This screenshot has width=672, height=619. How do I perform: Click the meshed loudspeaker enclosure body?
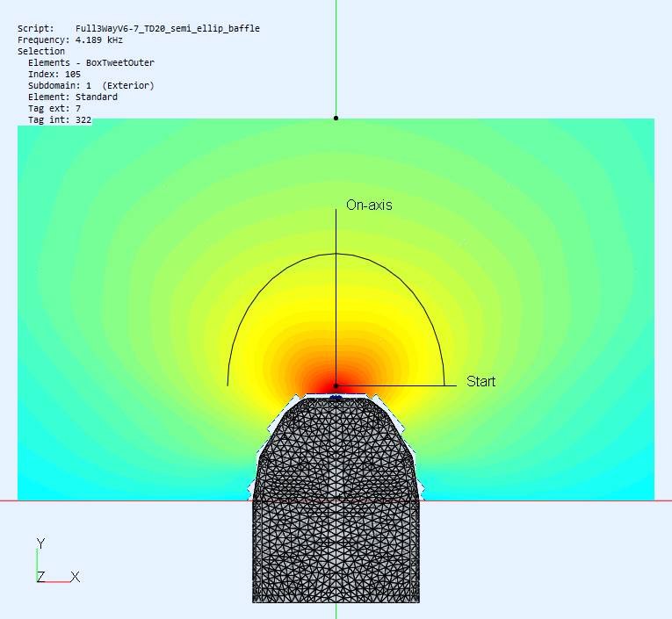(x=336, y=499)
